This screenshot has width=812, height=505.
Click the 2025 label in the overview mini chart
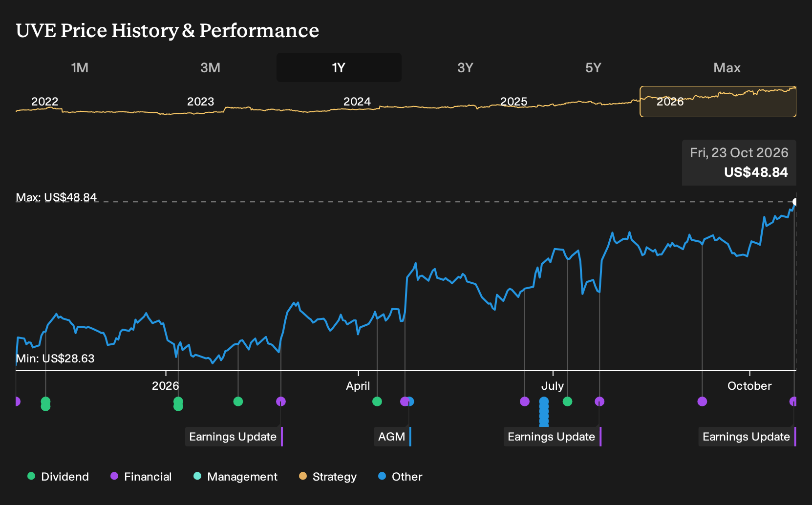(514, 102)
